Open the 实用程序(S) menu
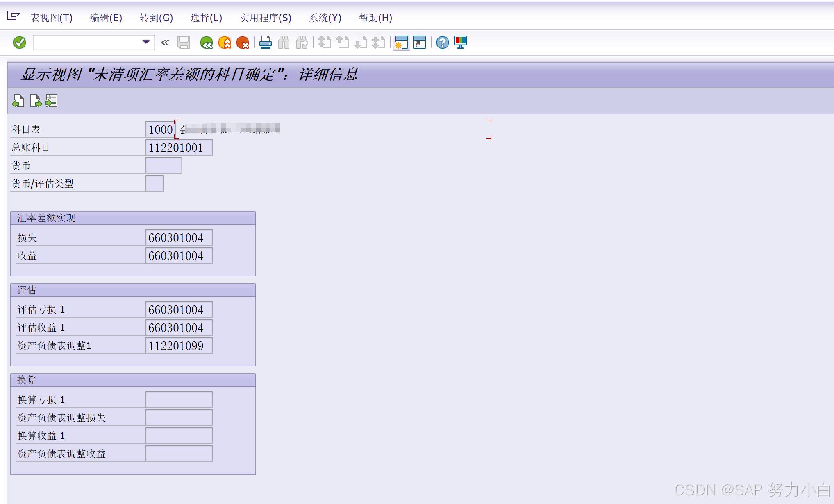 click(x=265, y=18)
